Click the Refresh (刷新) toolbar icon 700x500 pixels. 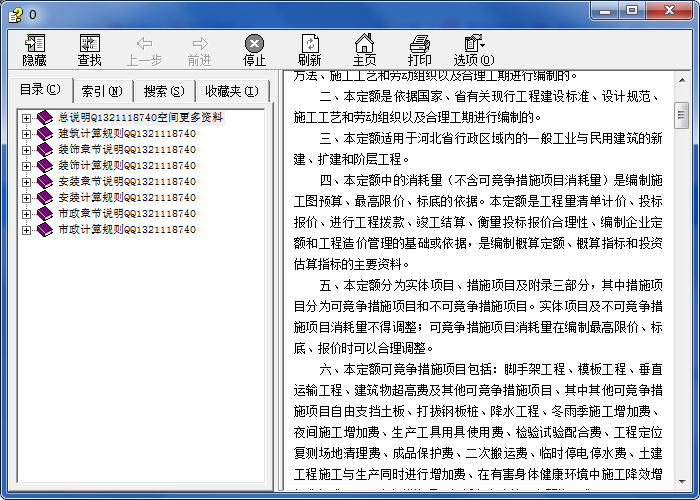click(310, 44)
